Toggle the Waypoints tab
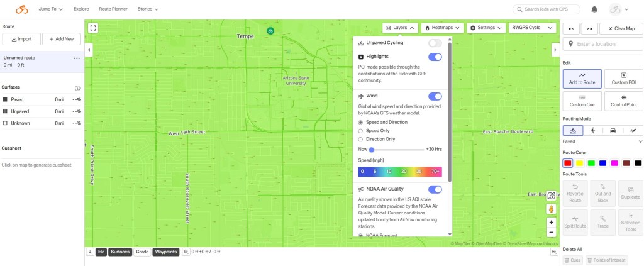The height and width of the screenshot is (266, 644). [166, 252]
